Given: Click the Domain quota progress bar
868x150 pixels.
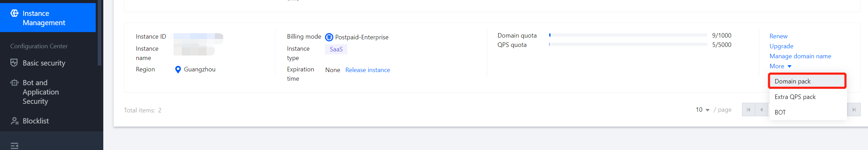Looking at the screenshot, I should tap(628, 35).
